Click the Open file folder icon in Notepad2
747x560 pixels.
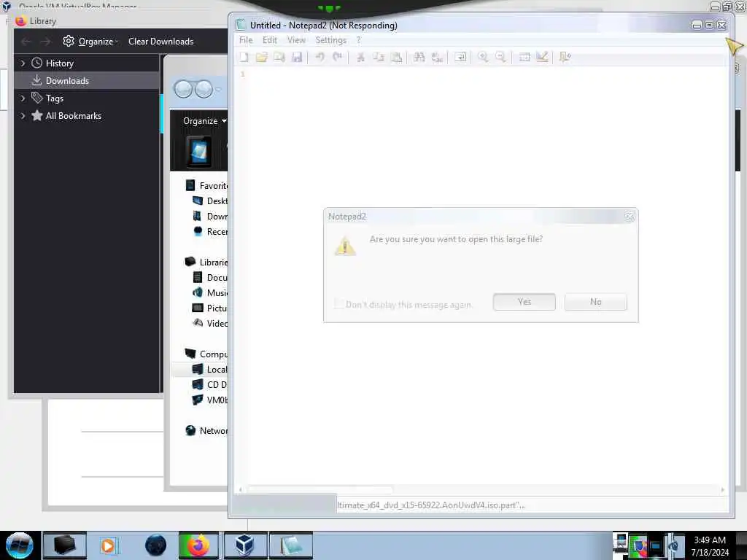(x=262, y=57)
